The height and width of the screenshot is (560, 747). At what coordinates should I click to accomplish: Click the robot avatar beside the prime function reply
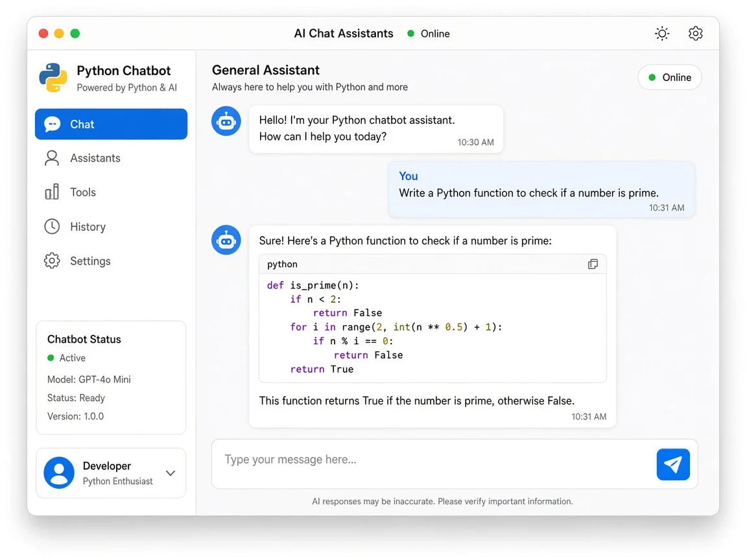pyautogui.click(x=226, y=240)
